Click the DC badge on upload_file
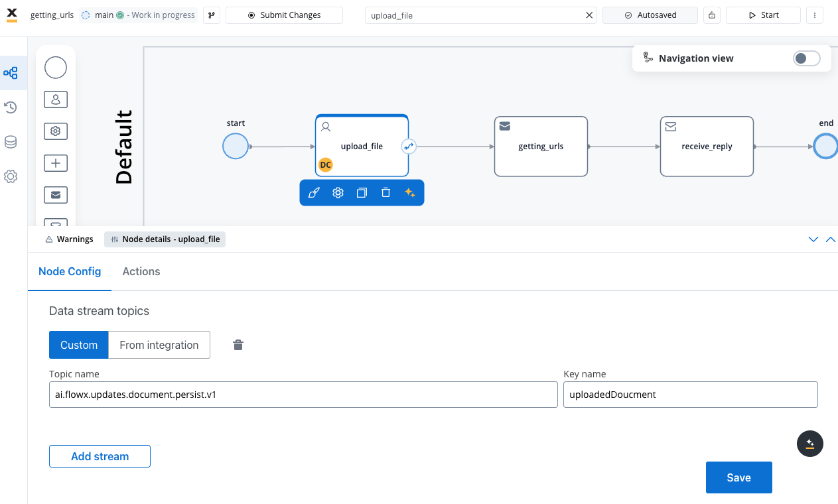 point(326,164)
